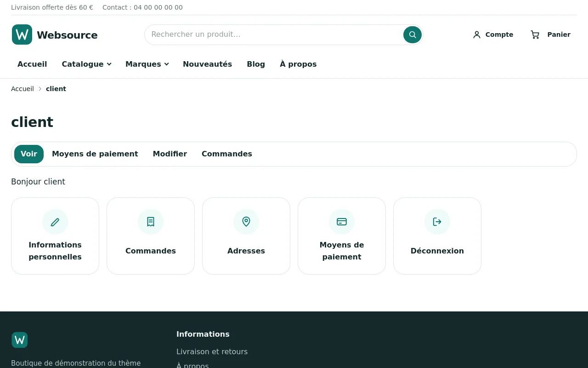Switch to the Modifier tab

(170, 154)
